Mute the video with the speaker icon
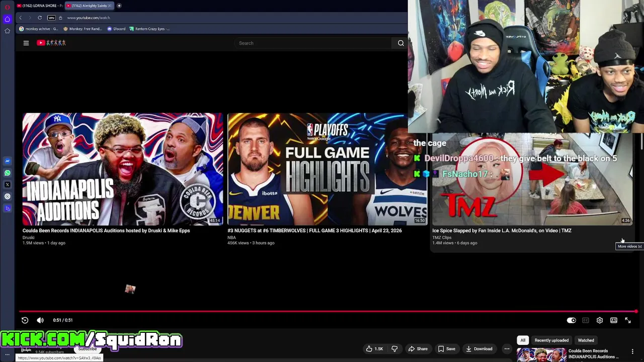The height and width of the screenshot is (362, 644). tap(40, 320)
